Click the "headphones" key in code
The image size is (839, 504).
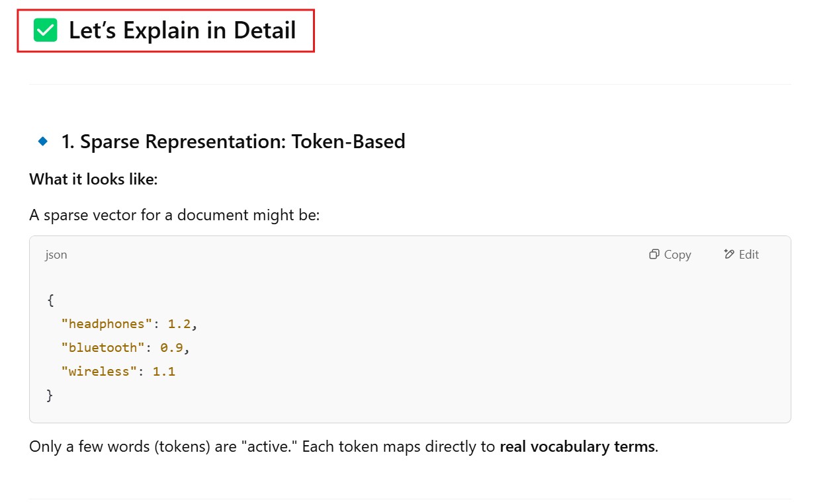(x=107, y=324)
